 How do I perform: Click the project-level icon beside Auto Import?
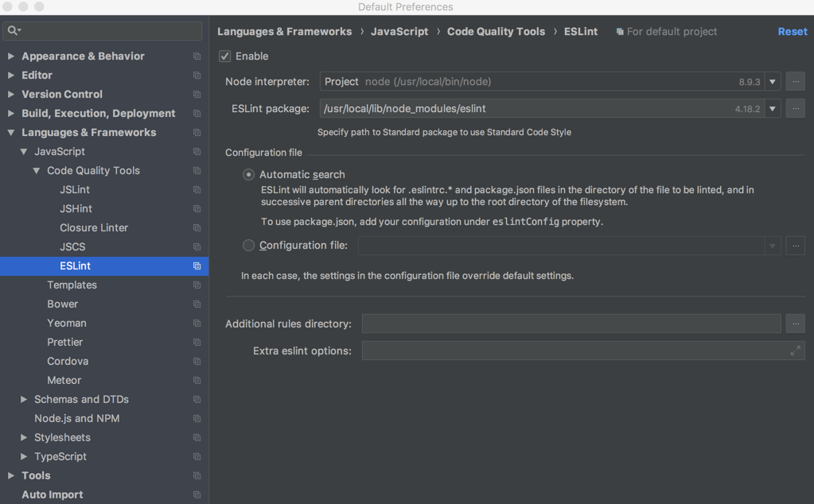click(197, 494)
